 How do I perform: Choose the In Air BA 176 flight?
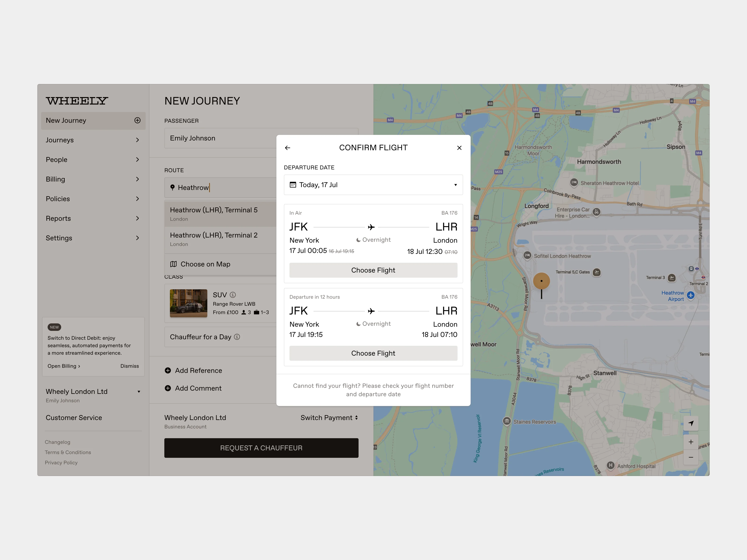[x=373, y=270]
